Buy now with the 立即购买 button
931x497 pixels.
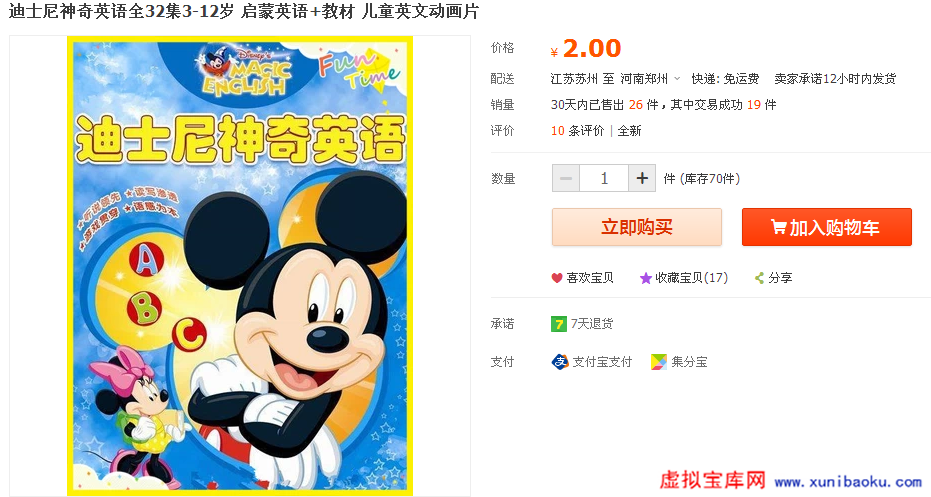click(636, 227)
